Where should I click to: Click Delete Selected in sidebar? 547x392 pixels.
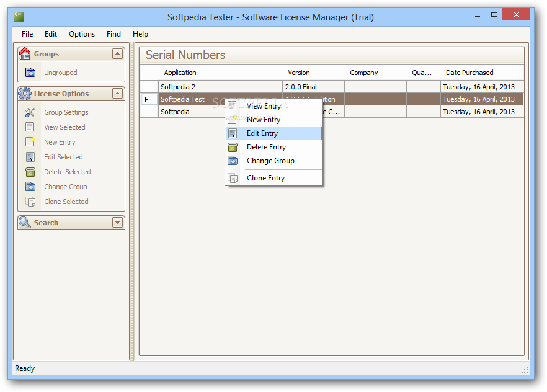coord(68,172)
